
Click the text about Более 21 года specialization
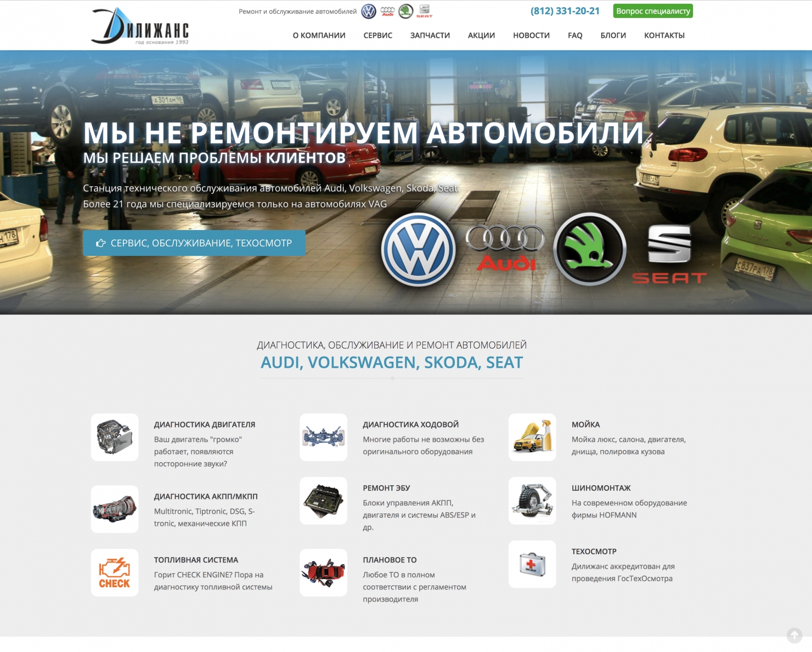(235, 204)
